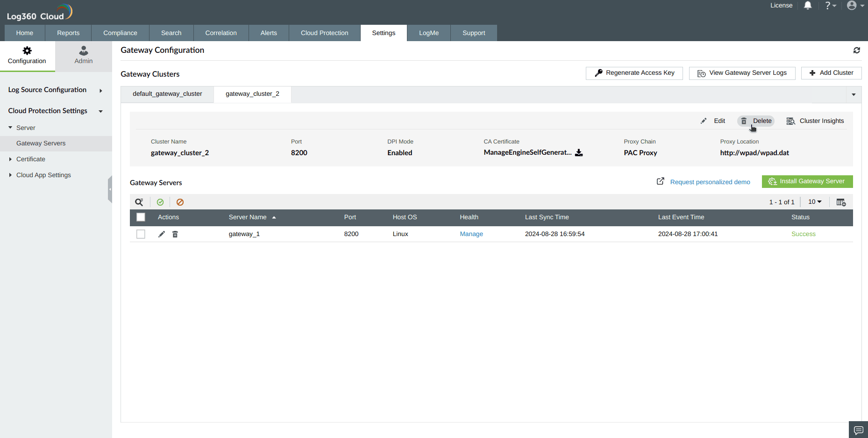This screenshot has width=868, height=438.
Task: Open Request personalized demo link
Action: coord(710,182)
